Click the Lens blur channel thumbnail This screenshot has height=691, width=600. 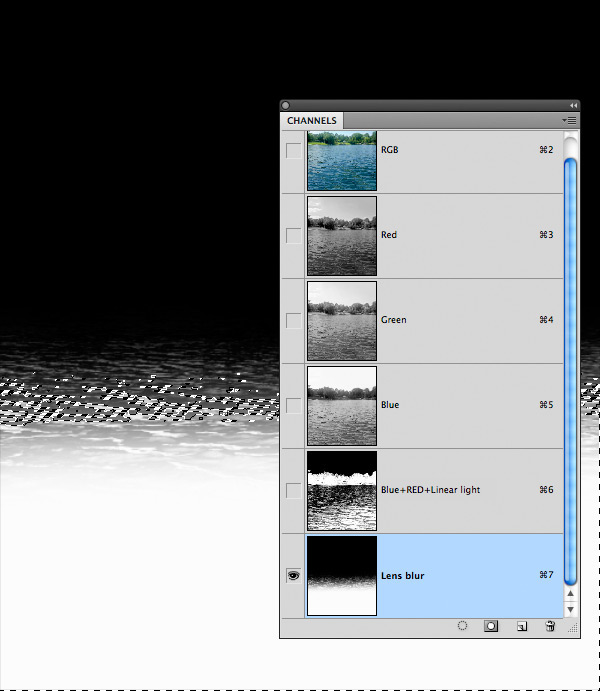tap(342, 576)
